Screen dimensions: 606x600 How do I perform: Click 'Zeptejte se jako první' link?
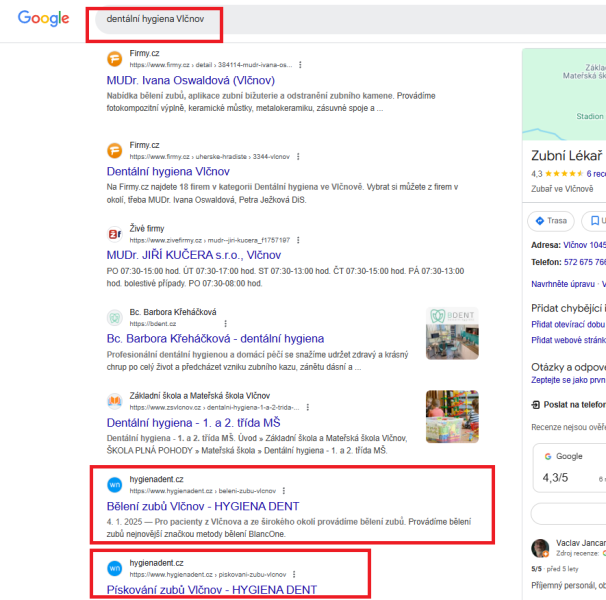[x=569, y=380]
